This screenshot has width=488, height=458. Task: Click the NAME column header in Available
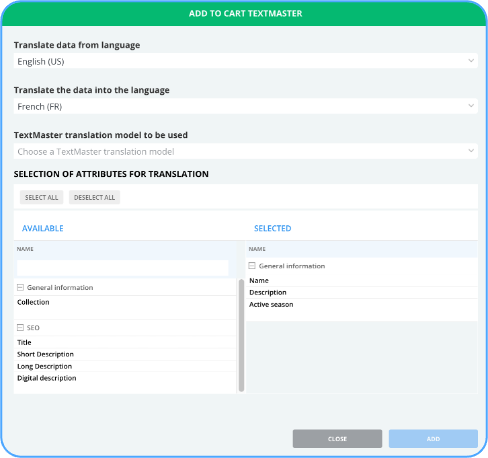pos(25,249)
